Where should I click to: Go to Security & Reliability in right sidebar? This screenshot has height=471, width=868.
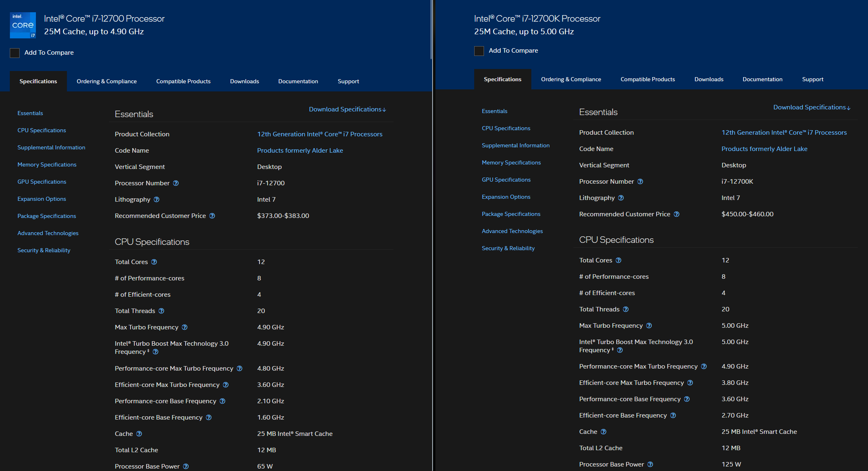508,248
